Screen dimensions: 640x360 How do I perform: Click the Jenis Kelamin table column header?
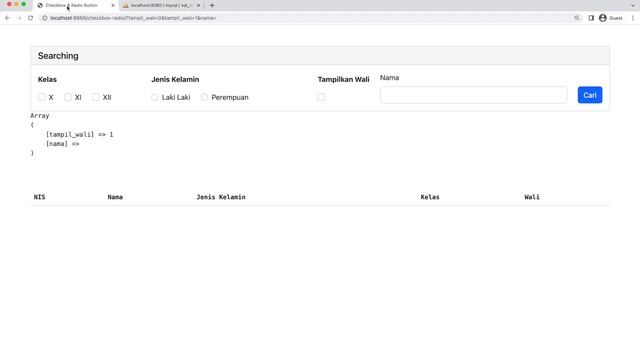(221, 197)
